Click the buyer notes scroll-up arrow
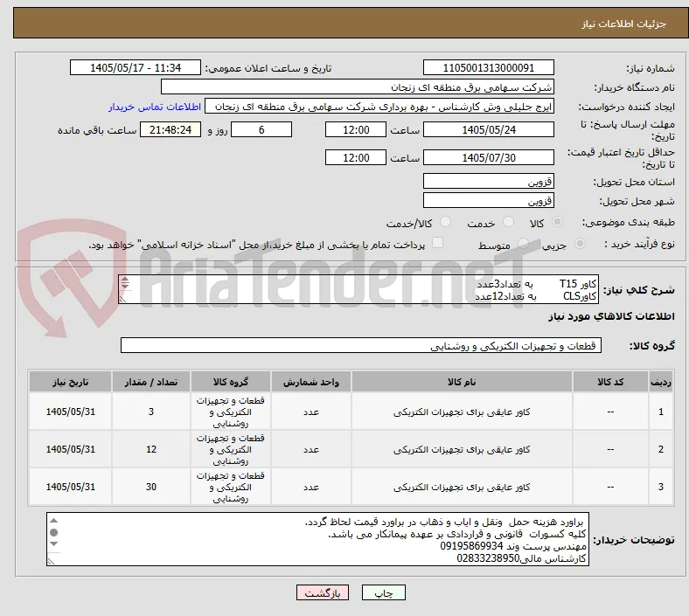689x616 pixels. pyautogui.click(x=53, y=521)
